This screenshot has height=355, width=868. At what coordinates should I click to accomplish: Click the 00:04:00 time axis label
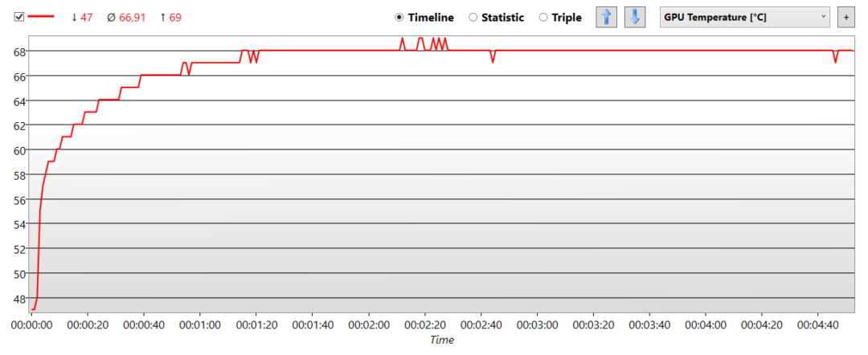706,324
